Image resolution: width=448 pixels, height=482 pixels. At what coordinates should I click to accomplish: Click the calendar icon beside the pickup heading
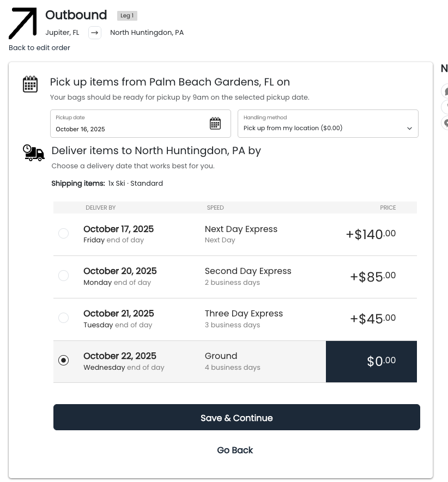[x=30, y=84]
